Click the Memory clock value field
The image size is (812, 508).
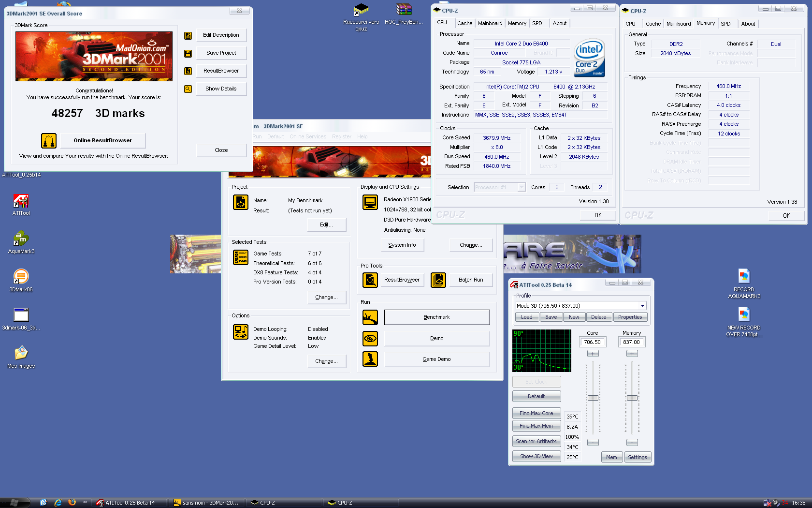point(632,342)
